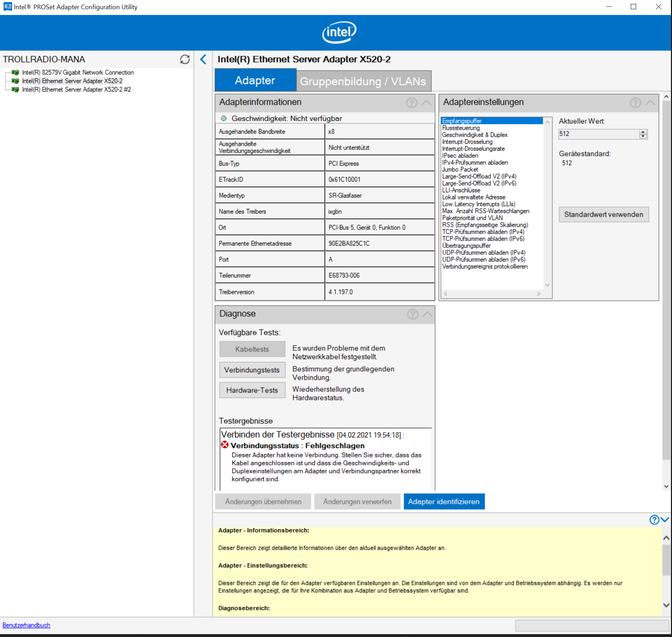The height and width of the screenshot is (637, 672).
Task: Select Low Latency Interrupts (LLIs) setting
Action: 479,204
